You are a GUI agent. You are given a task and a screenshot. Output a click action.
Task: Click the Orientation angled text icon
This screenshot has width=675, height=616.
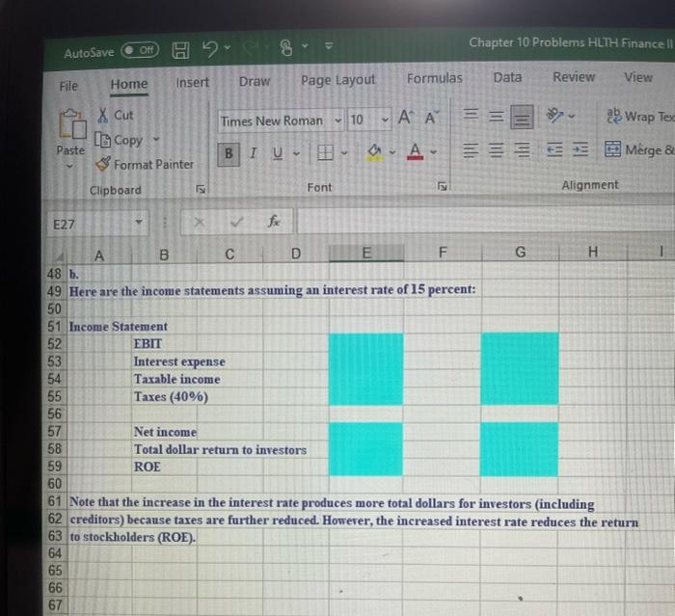(x=554, y=116)
